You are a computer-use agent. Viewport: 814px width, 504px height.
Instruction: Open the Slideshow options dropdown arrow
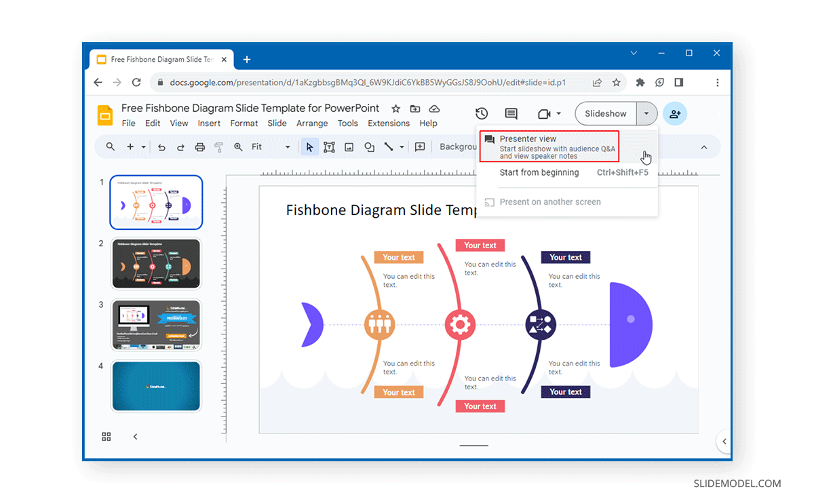[646, 113]
